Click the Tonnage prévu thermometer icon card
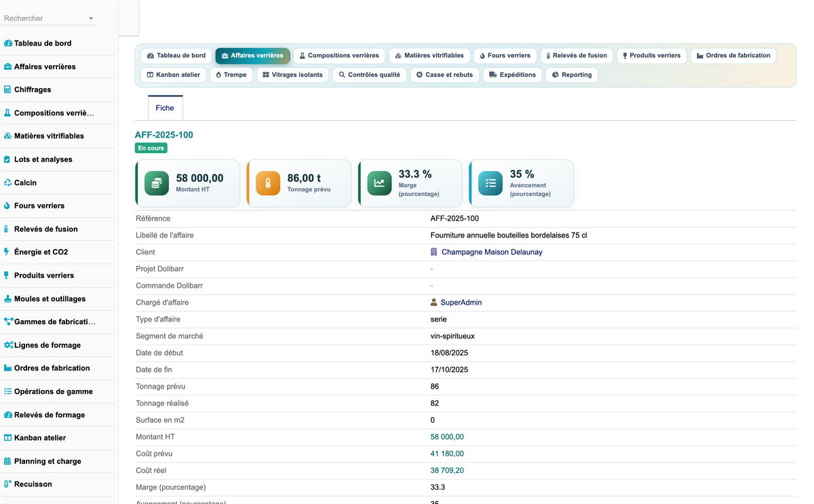The height and width of the screenshot is (504, 814). [268, 183]
